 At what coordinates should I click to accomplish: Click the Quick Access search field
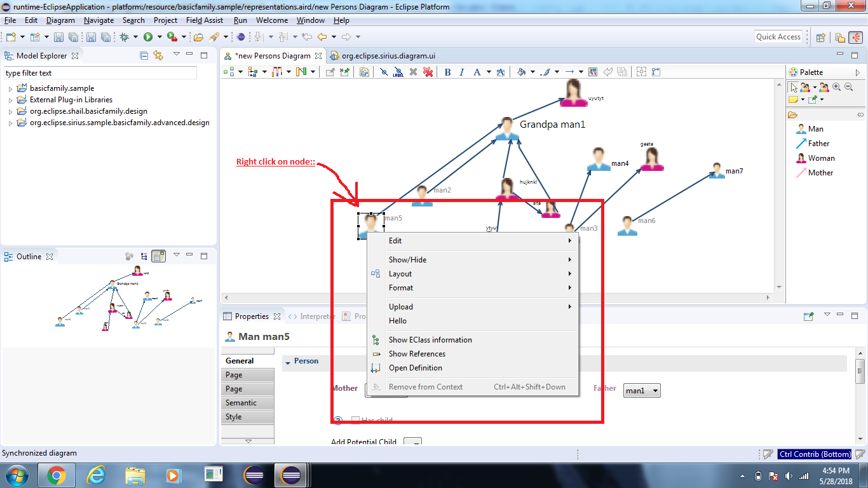pyautogui.click(x=778, y=37)
